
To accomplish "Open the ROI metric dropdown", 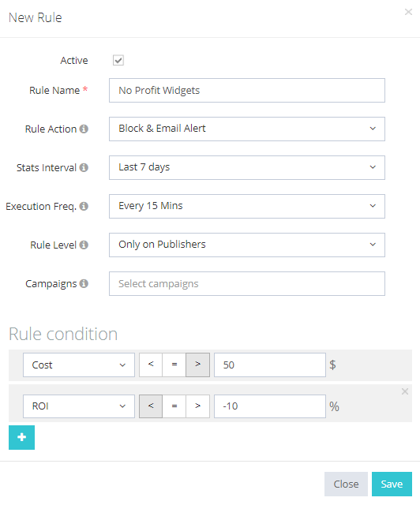I will 79,406.
